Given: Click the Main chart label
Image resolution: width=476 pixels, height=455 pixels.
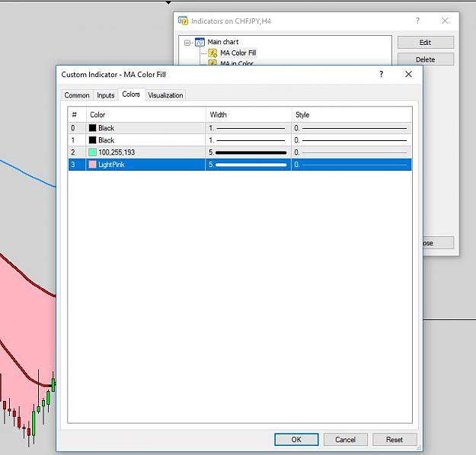Looking at the screenshot, I should 223,42.
